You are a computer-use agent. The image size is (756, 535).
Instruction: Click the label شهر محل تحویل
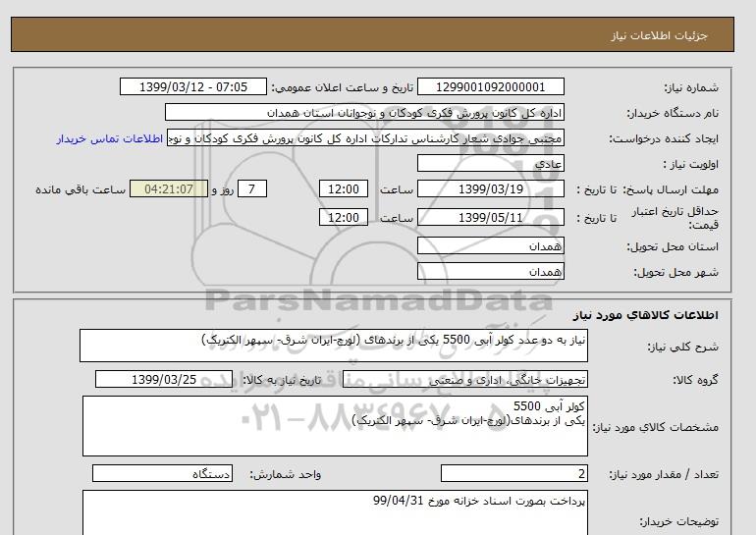click(x=675, y=272)
